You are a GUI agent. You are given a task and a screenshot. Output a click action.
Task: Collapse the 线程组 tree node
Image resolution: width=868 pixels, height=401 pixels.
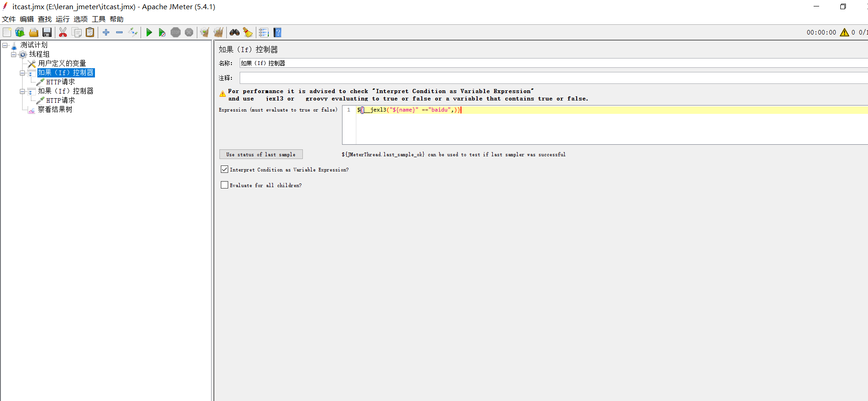[x=13, y=54]
